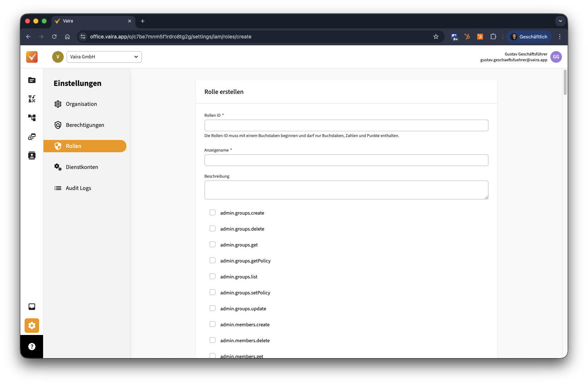
Task: Click the GG user avatar
Action: [x=556, y=57]
